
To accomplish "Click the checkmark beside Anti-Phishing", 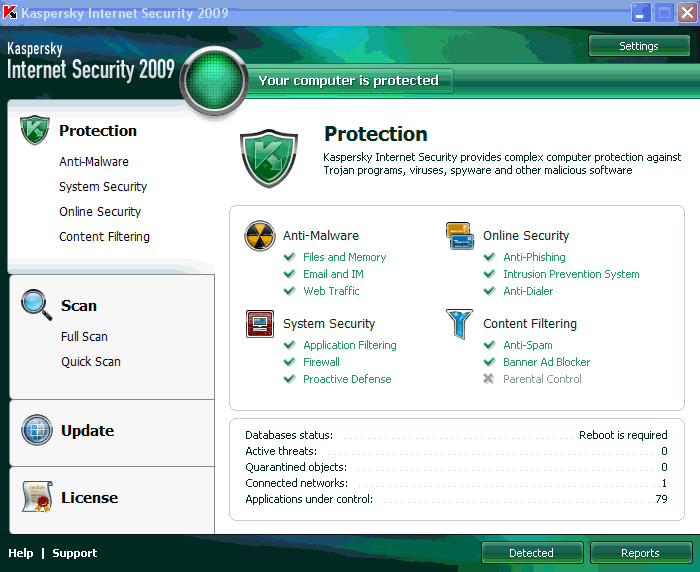I will pyautogui.click(x=490, y=257).
